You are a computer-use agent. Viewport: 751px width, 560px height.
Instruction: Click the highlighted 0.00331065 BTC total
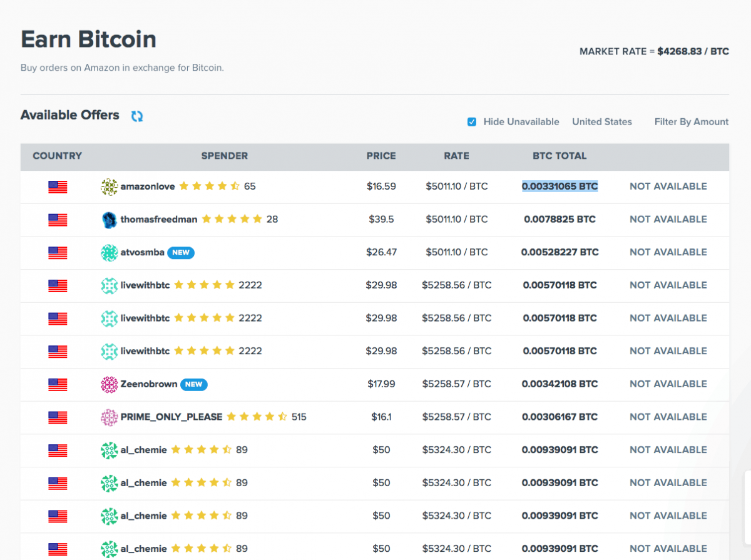pos(560,186)
